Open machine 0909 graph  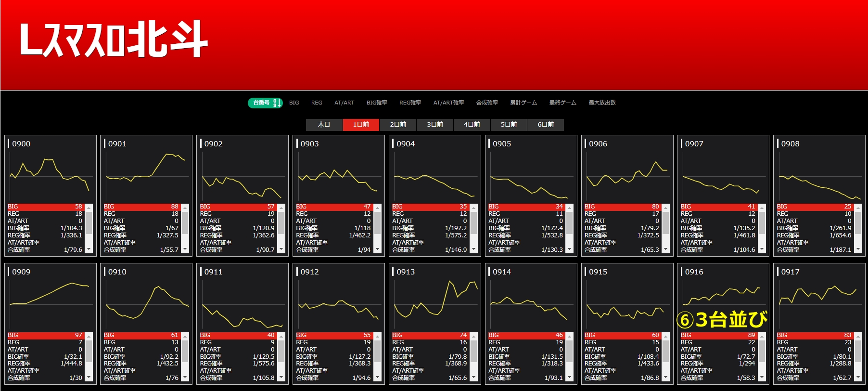pos(51,304)
